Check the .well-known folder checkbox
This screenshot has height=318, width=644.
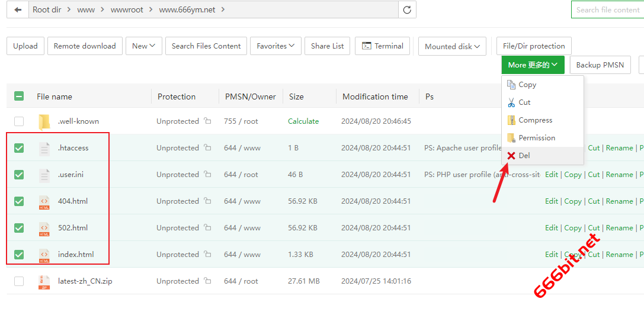click(x=19, y=121)
